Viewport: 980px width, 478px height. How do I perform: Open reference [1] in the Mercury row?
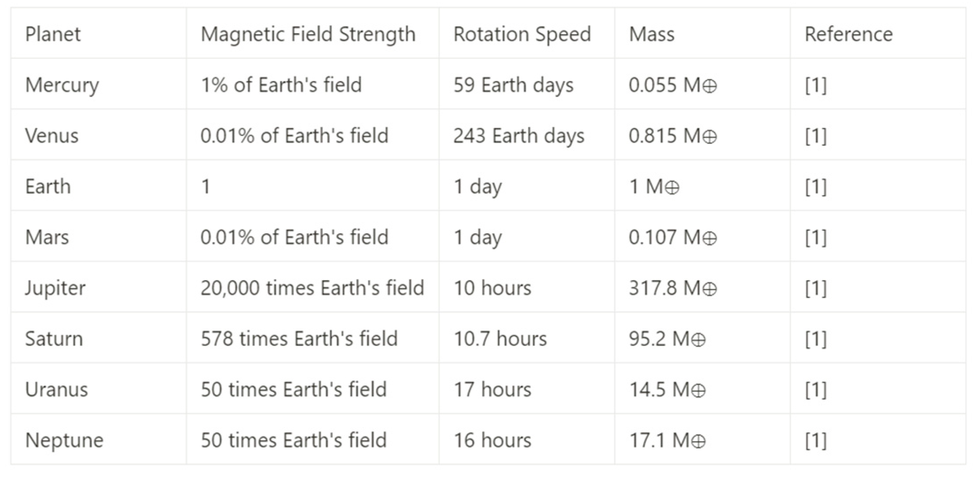tap(816, 85)
